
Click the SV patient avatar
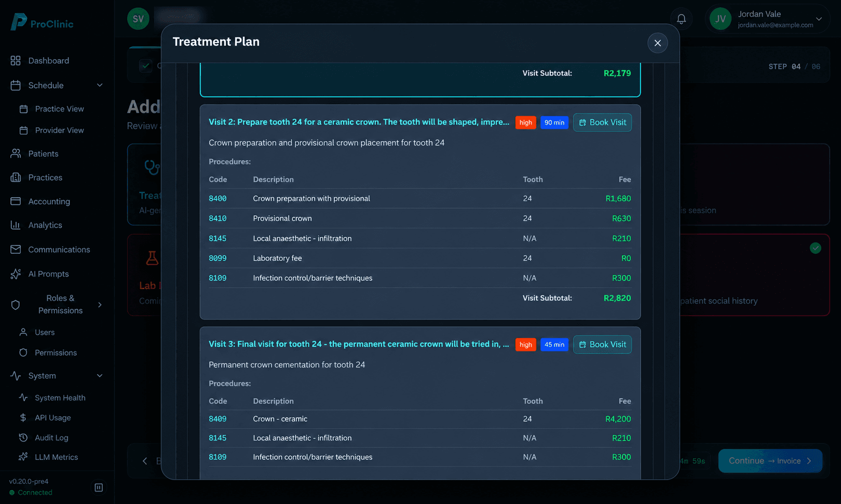(x=138, y=19)
